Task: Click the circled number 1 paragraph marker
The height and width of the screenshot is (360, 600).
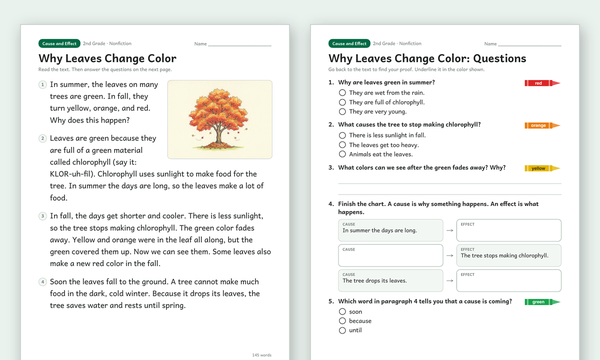Action: (42, 85)
